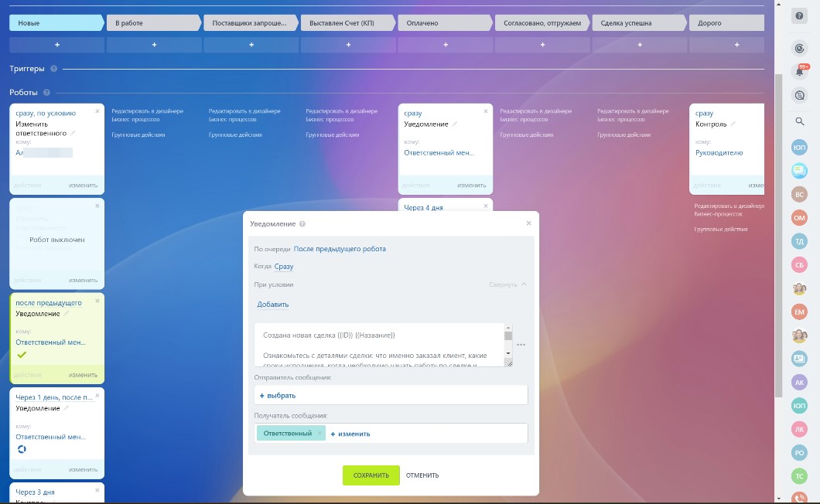820x504 pixels.
Task: Save the notification robot settings
Action: 371,475
